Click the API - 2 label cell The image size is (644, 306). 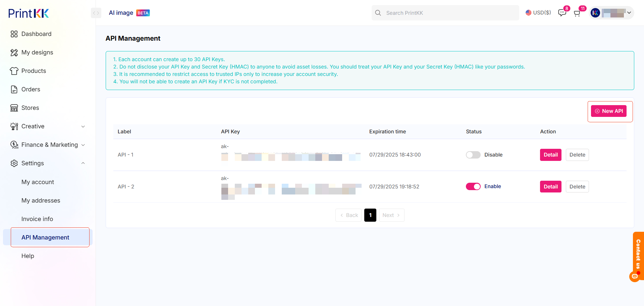click(126, 187)
